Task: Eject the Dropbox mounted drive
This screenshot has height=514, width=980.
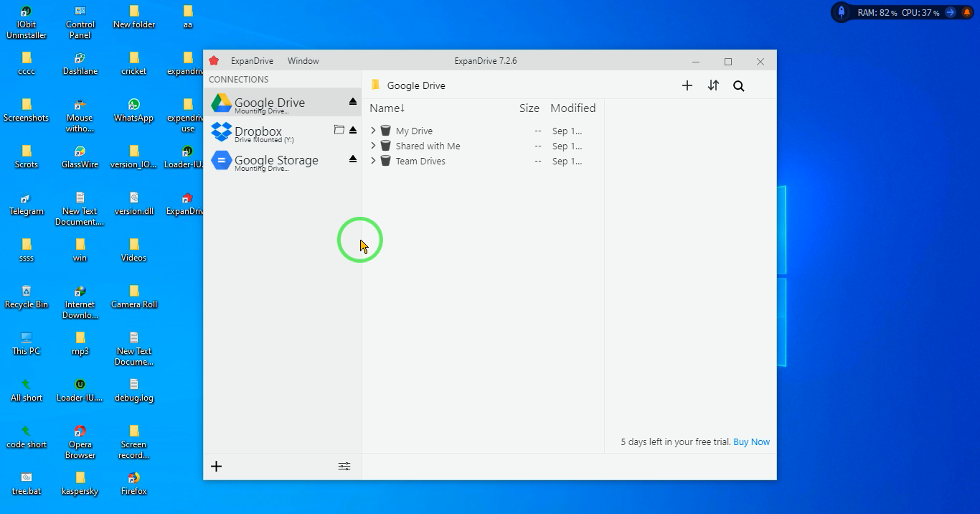Action: point(352,130)
